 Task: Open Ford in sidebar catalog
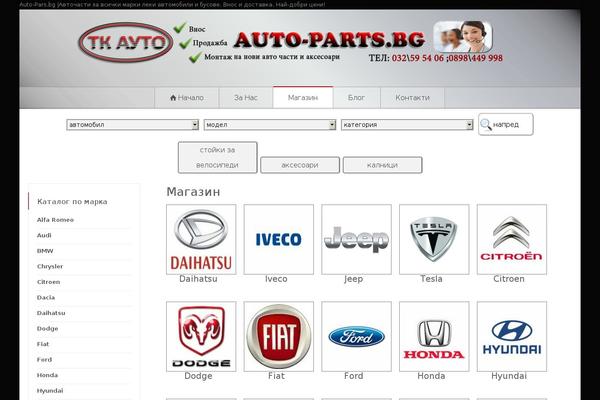coord(44,359)
